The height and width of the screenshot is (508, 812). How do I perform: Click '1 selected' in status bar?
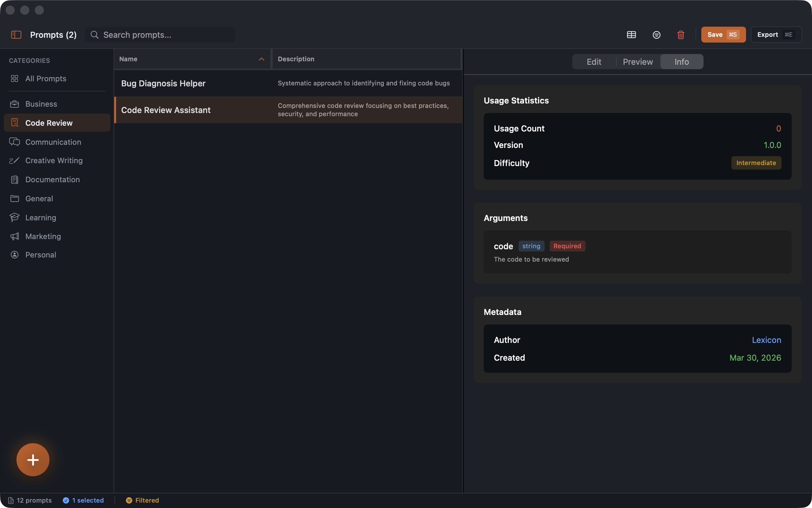click(88, 500)
